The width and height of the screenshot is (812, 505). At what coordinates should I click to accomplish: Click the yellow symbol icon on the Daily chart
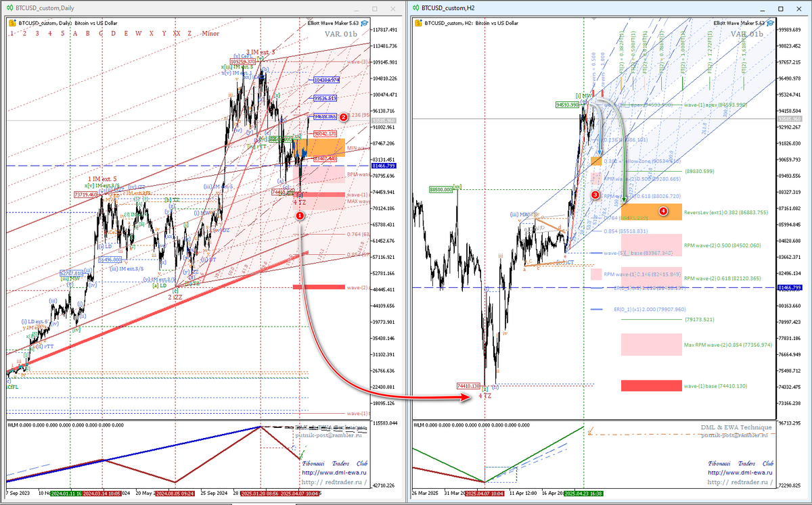click(x=12, y=23)
